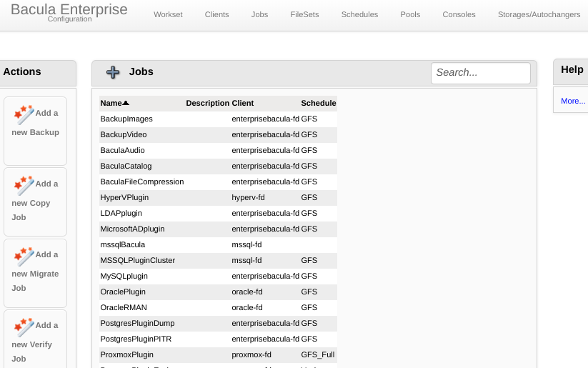This screenshot has width=588, height=368.
Task: Click enterprisebacula-fd in BackupImages row
Action: click(266, 119)
